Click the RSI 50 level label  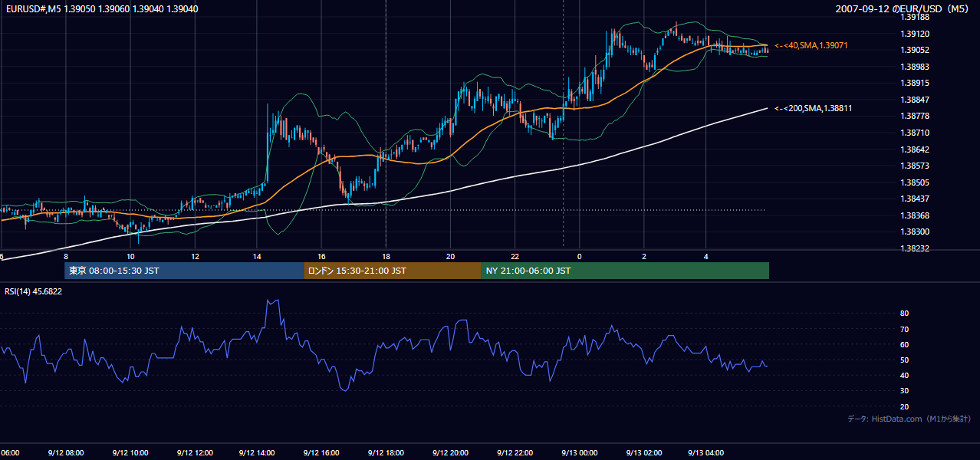click(905, 360)
